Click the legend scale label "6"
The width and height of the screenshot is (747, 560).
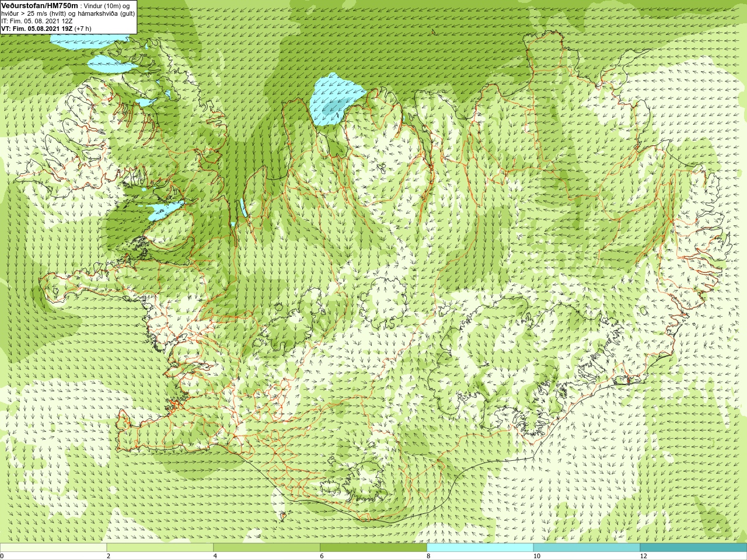point(322,556)
